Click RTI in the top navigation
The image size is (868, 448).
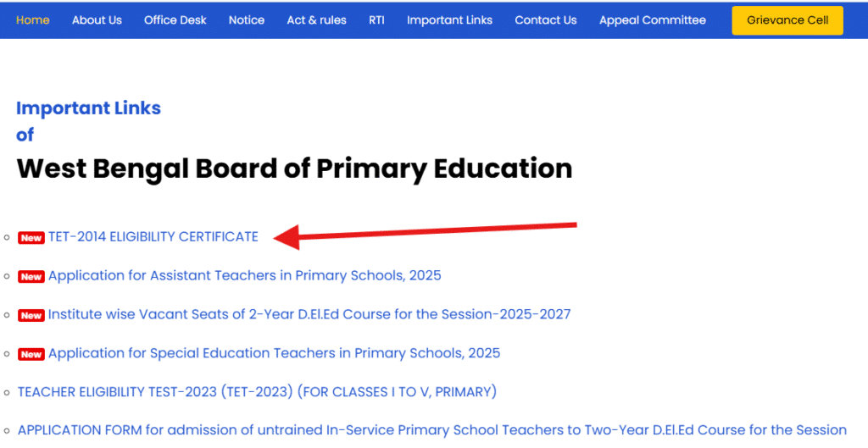click(376, 20)
